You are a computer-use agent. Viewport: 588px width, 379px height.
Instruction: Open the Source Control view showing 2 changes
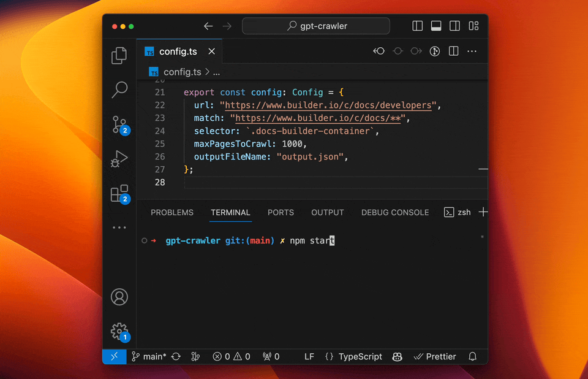tap(119, 124)
